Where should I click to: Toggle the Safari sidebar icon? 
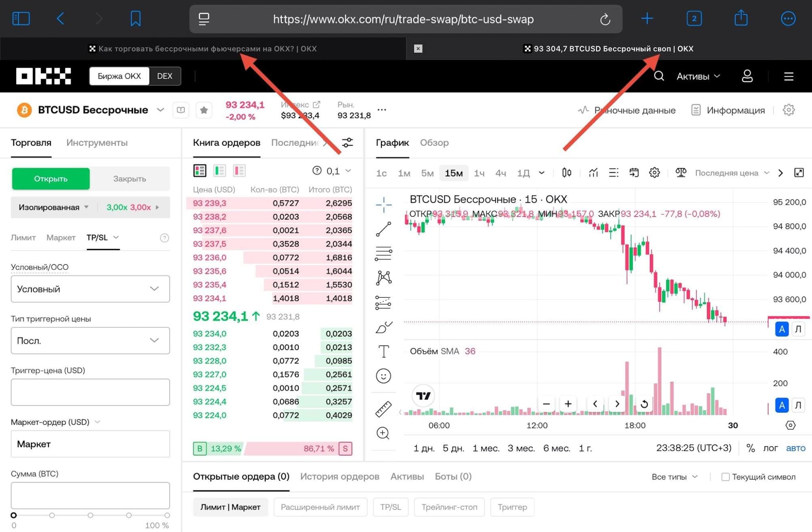pyautogui.click(x=21, y=19)
